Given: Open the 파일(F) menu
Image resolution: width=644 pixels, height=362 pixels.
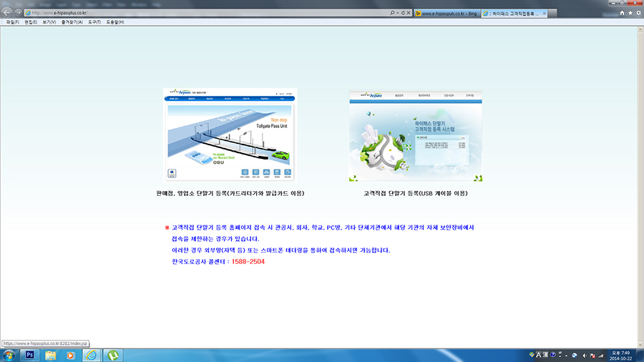Looking at the screenshot, I should pyautogui.click(x=11, y=22).
